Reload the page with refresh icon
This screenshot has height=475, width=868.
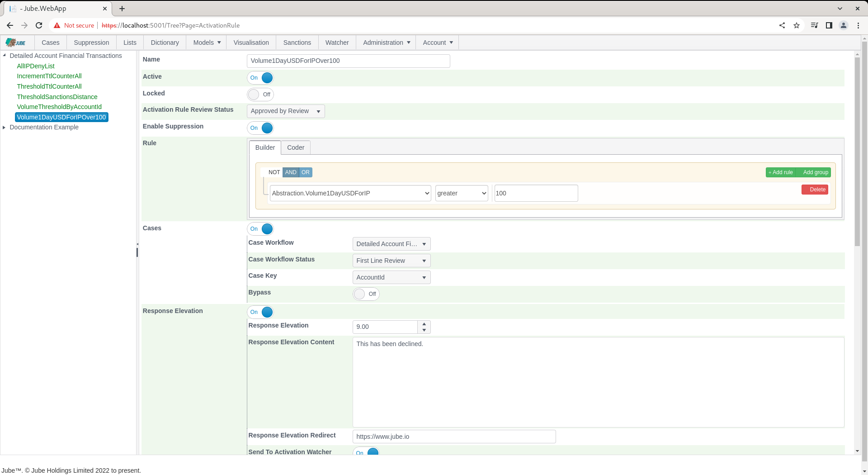pos(39,25)
